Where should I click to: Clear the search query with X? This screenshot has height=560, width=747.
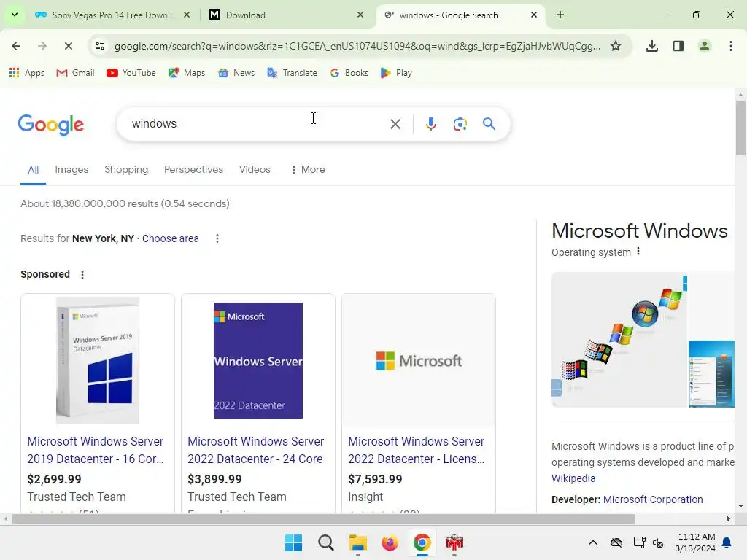pyautogui.click(x=395, y=124)
